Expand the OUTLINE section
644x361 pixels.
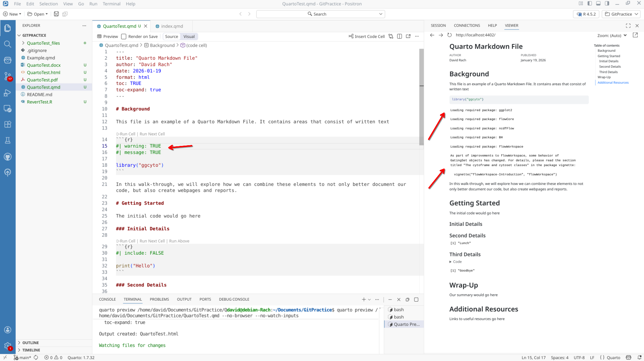click(31, 343)
